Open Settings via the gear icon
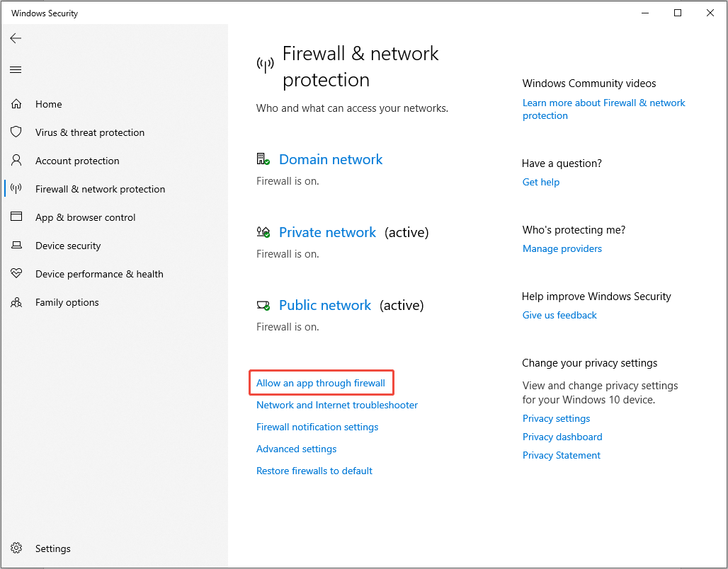This screenshot has height=569, width=728. [x=16, y=548]
